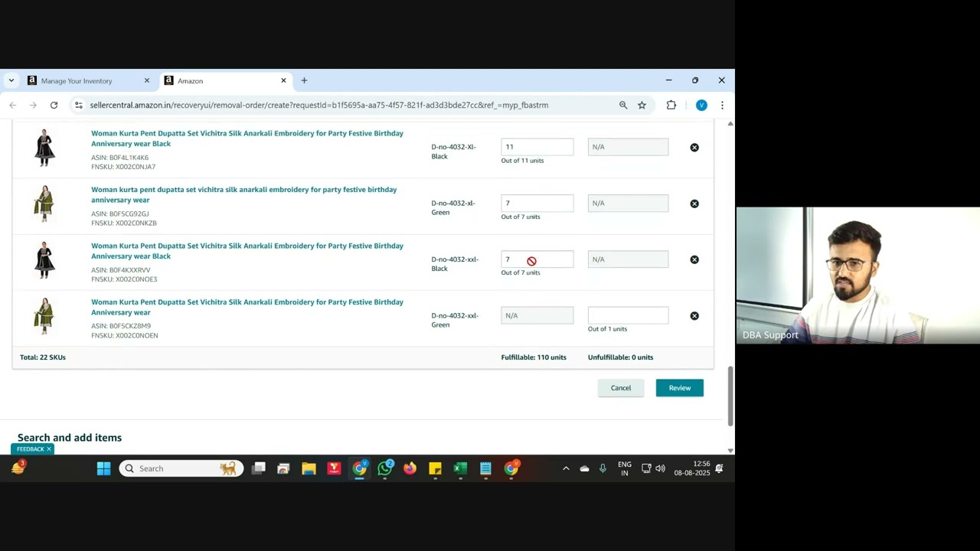This screenshot has height=551, width=980.
Task: Click the zoom magnifier icon in address bar
Action: tap(623, 105)
